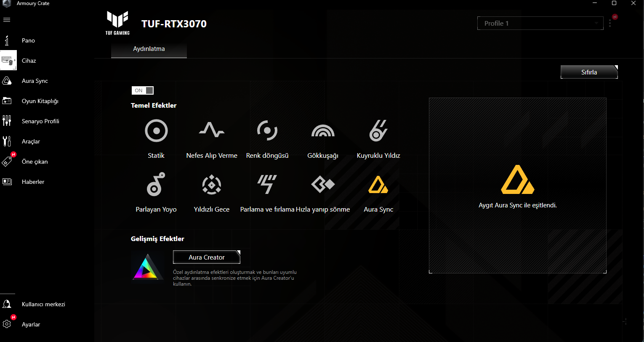Open the Öne çıkan tag icon
Image resolution: width=644 pixels, height=342 pixels.
tap(7, 162)
